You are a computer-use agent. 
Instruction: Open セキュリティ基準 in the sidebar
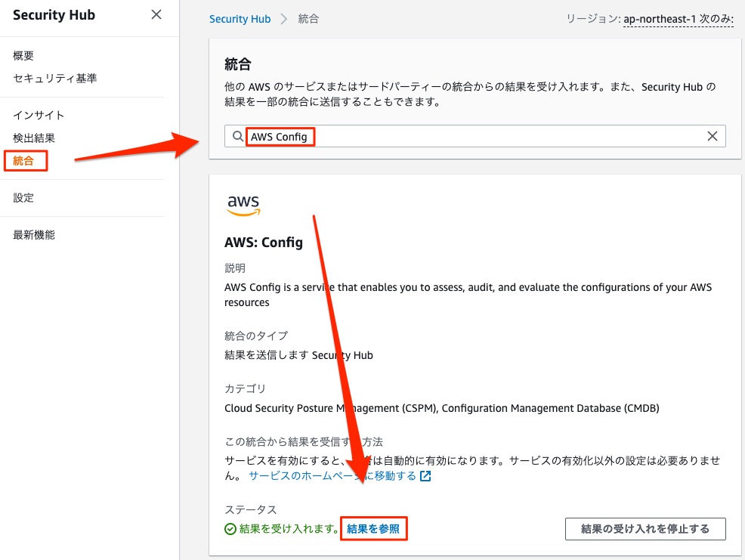[x=54, y=78]
